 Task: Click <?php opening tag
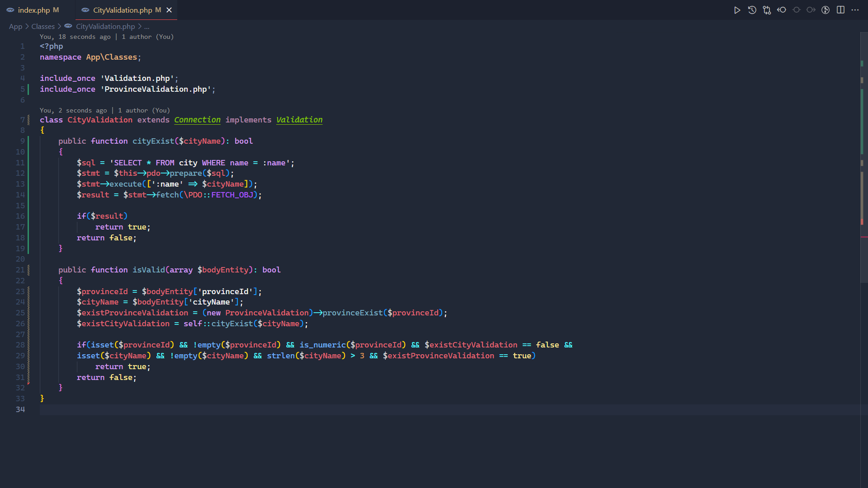[51, 46]
